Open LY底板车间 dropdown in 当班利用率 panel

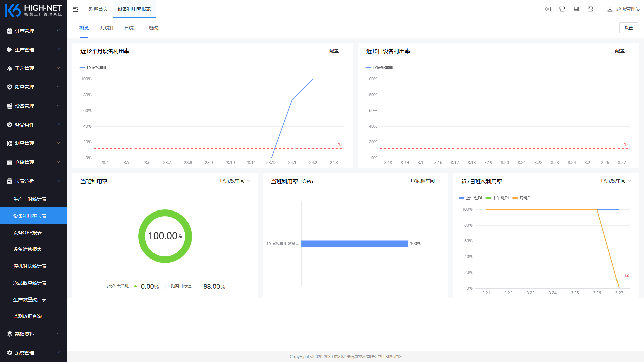pos(235,181)
